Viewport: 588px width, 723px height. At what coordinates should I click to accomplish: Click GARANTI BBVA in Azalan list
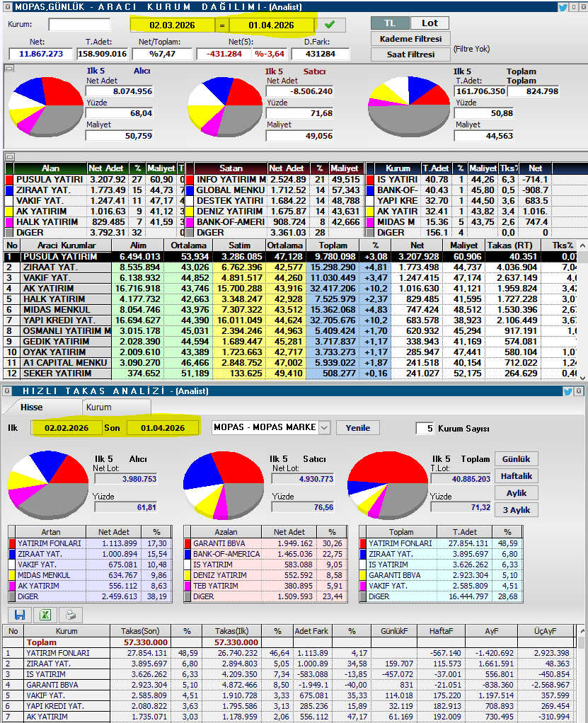pos(219,543)
